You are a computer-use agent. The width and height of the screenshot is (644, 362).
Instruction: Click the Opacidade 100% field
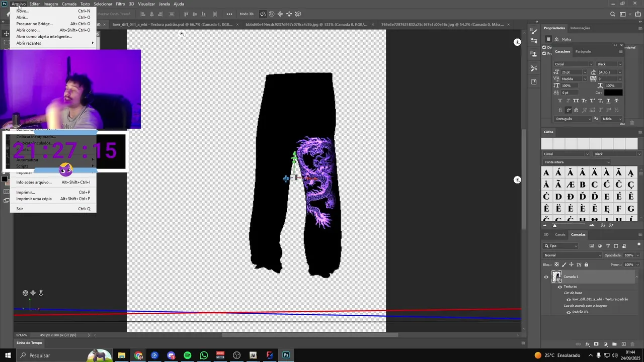[x=629, y=255]
